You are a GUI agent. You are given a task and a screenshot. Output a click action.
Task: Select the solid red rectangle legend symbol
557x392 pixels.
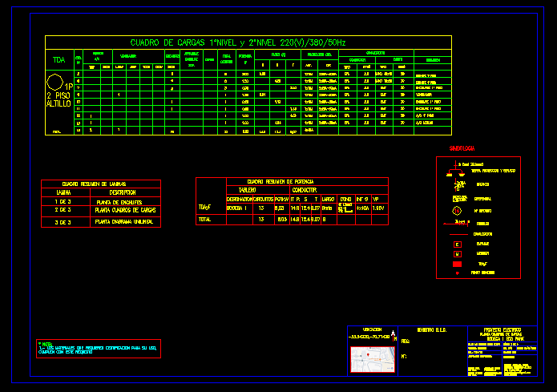click(x=457, y=264)
